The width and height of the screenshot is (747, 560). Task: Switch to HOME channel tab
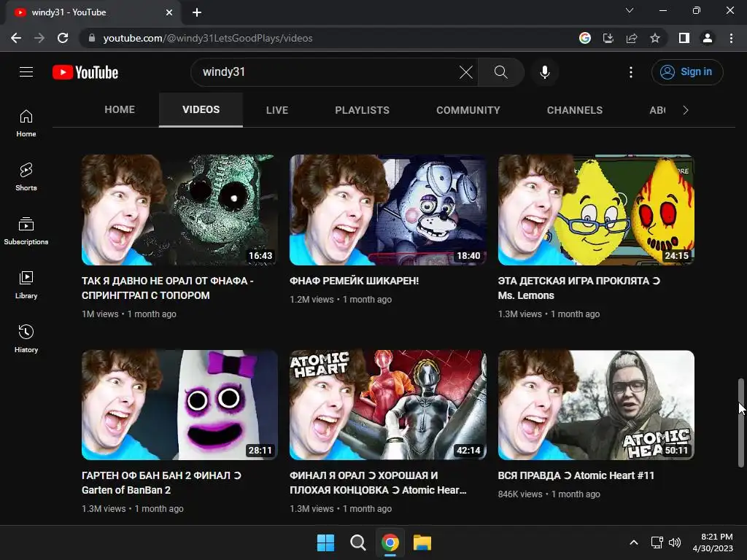120,110
